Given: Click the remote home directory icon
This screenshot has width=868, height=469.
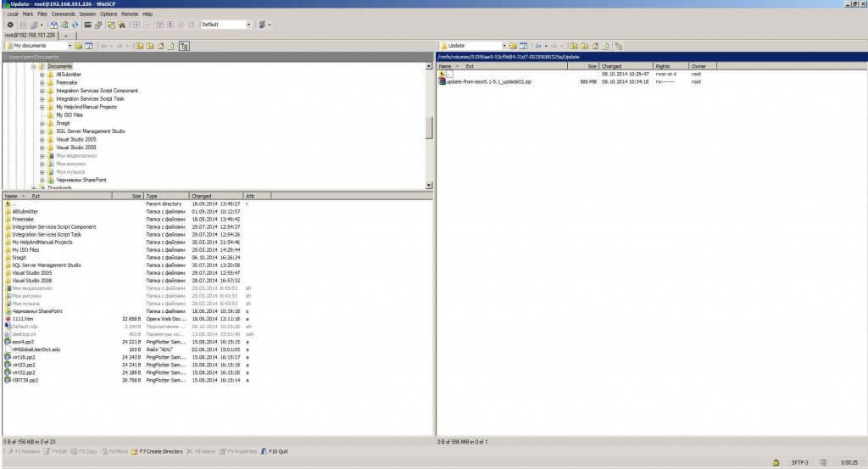Looking at the screenshot, I should pos(595,46).
